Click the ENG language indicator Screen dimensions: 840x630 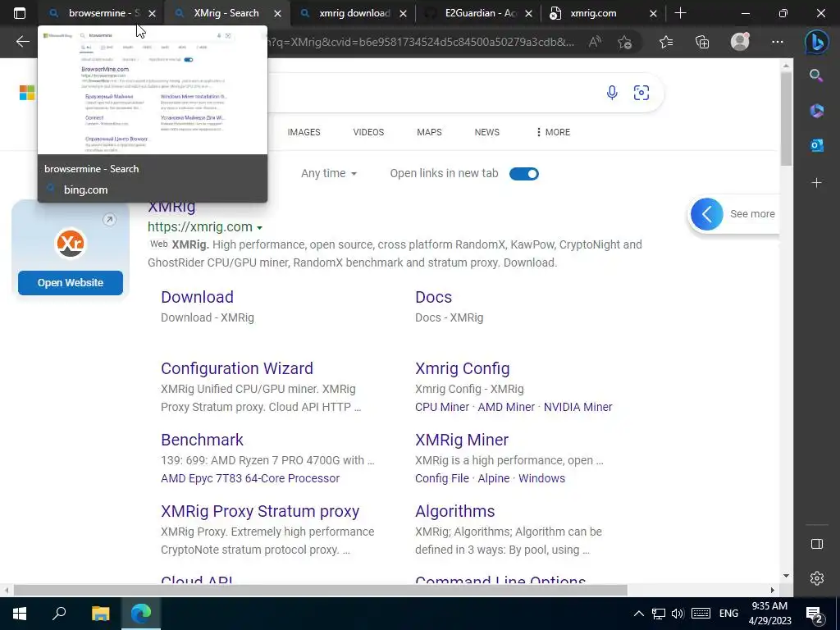pos(728,614)
